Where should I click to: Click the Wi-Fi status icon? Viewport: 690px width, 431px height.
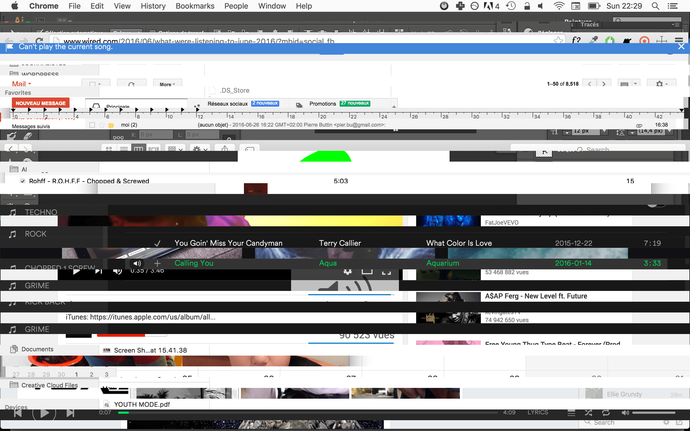click(x=559, y=6)
